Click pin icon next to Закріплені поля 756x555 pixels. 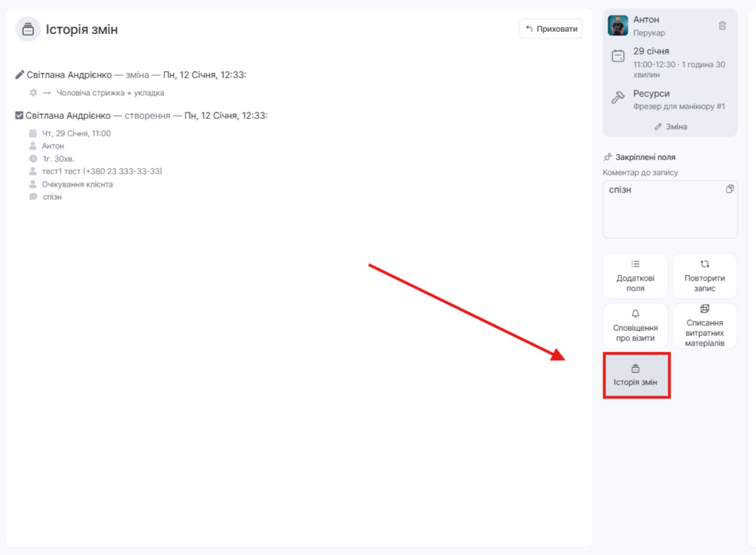click(x=608, y=157)
